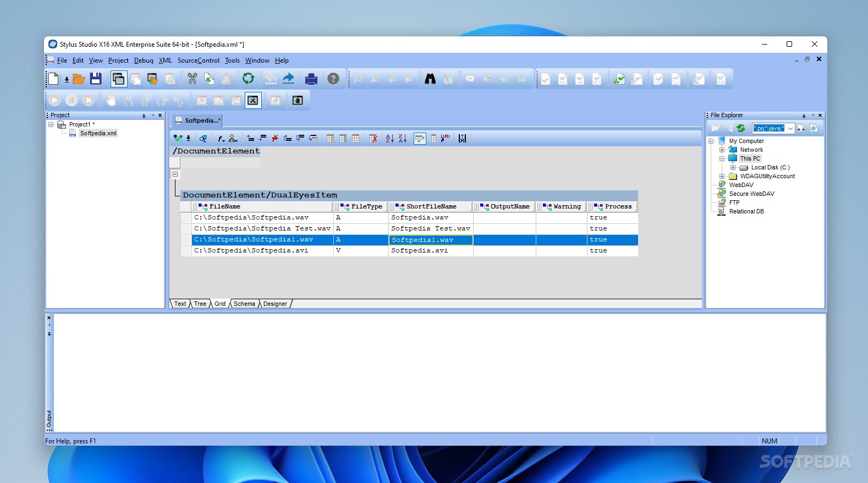Select the Softpedia...* document tab
Screen dimensions: 868x483
click(x=197, y=120)
